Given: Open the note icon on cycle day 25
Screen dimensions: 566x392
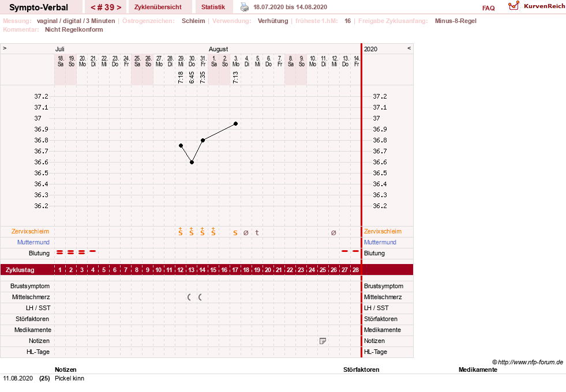Looking at the screenshot, I should [x=323, y=341].
